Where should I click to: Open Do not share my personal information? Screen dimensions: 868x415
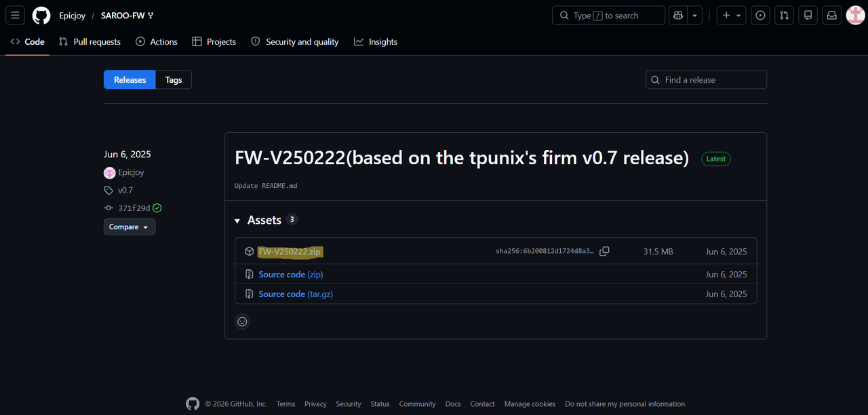[625, 404]
